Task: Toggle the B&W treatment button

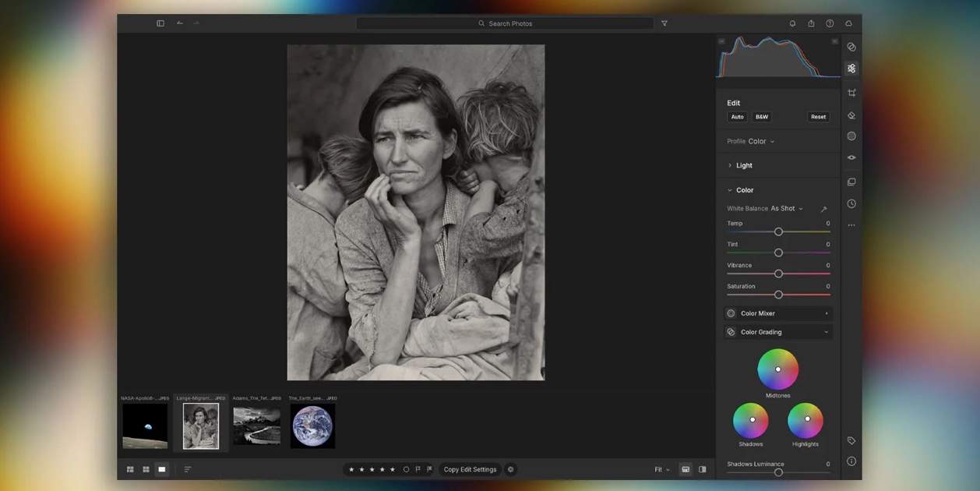Action: (762, 117)
